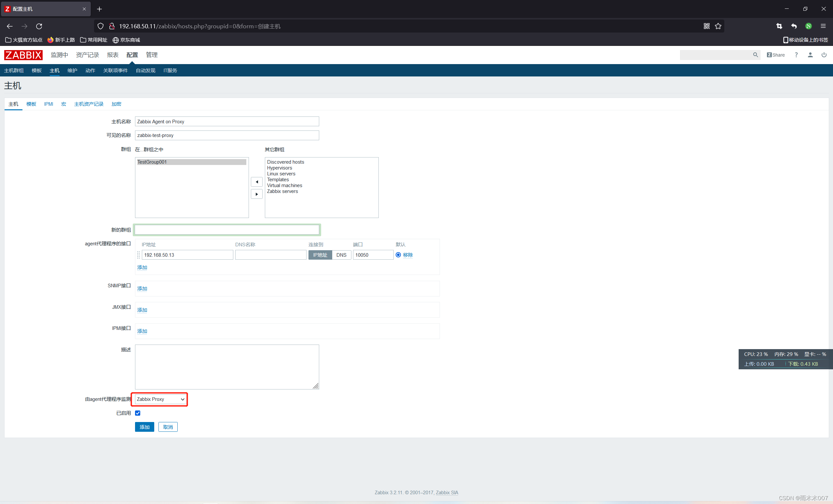Viewport: 833px width, 504px height.
Task: Open the 火狐官方站点 bookmark folder
Action: click(x=24, y=40)
